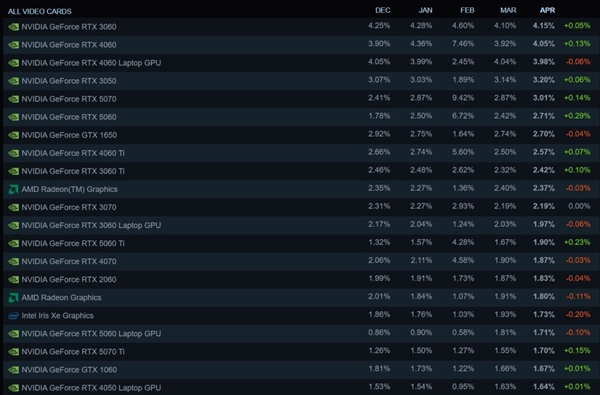This screenshot has height=395, width=600.
Task: Click the FEB column header
Action: click(467, 10)
